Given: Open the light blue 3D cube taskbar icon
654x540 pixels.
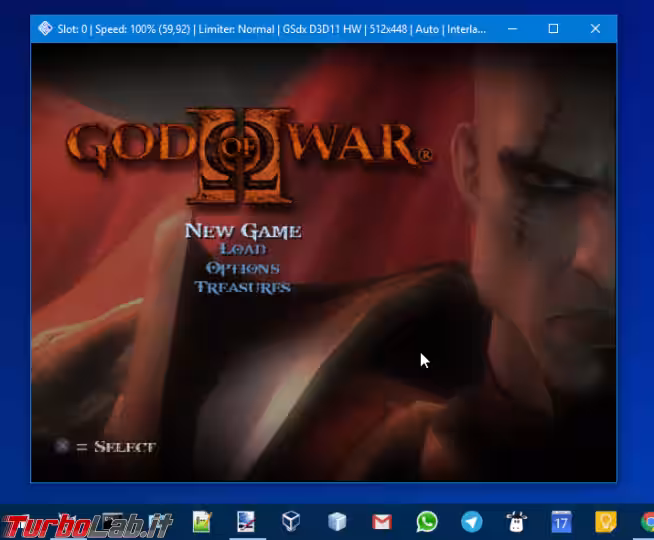Looking at the screenshot, I should [337, 522].
